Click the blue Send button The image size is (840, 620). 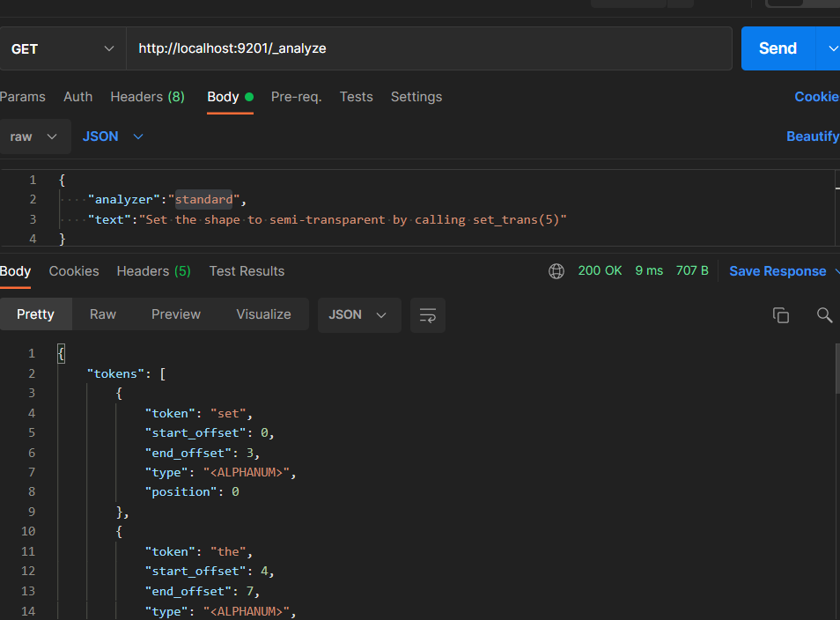click(777, 48)
